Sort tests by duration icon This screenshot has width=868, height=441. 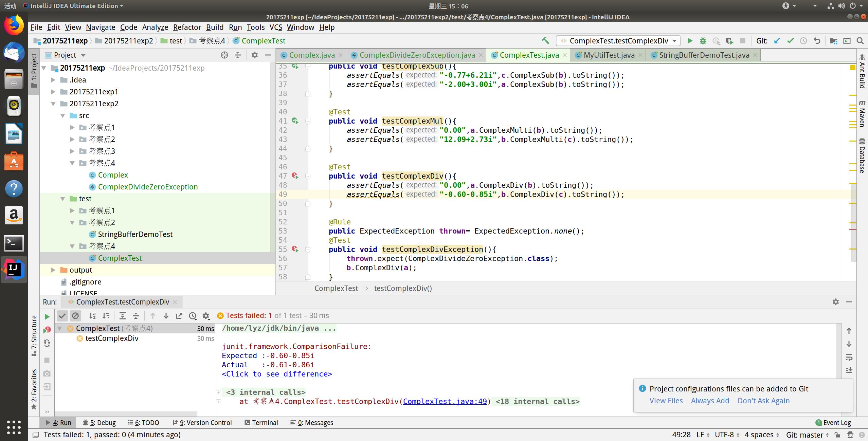click(106, 316)
